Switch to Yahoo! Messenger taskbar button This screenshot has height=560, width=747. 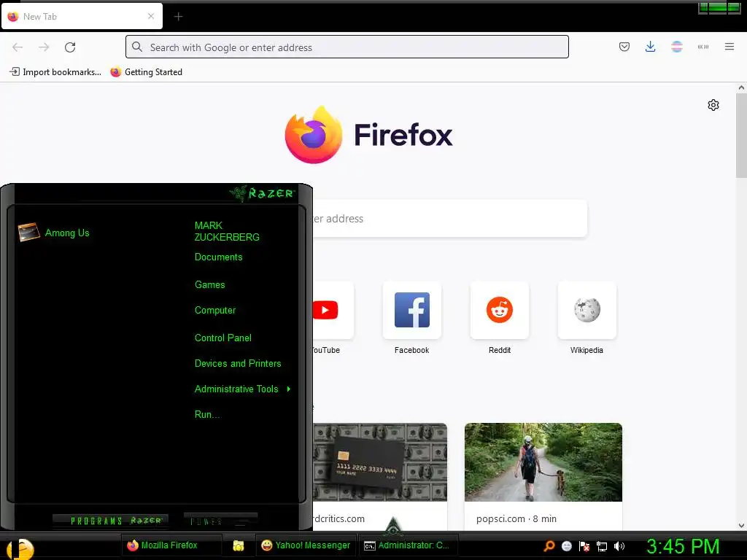pos(306,545)
